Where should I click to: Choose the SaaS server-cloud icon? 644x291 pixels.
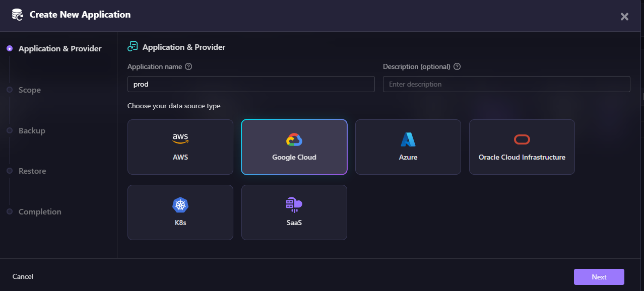[x=294, y=204]
